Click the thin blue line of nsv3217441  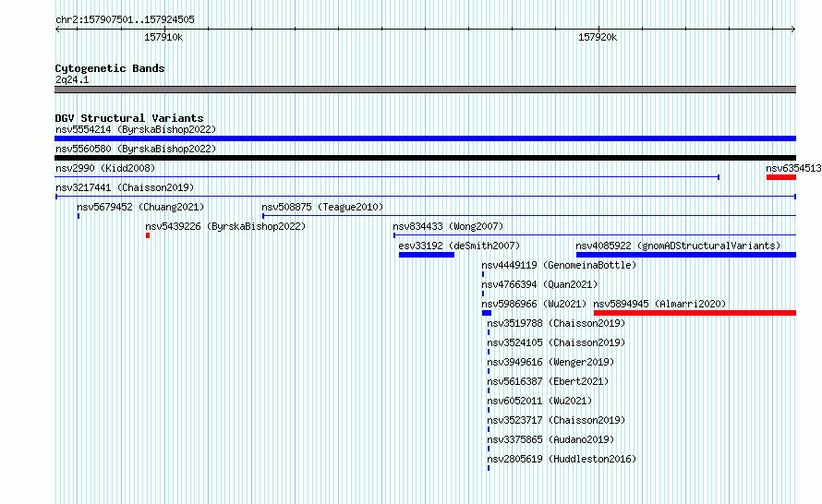[425, 197]
